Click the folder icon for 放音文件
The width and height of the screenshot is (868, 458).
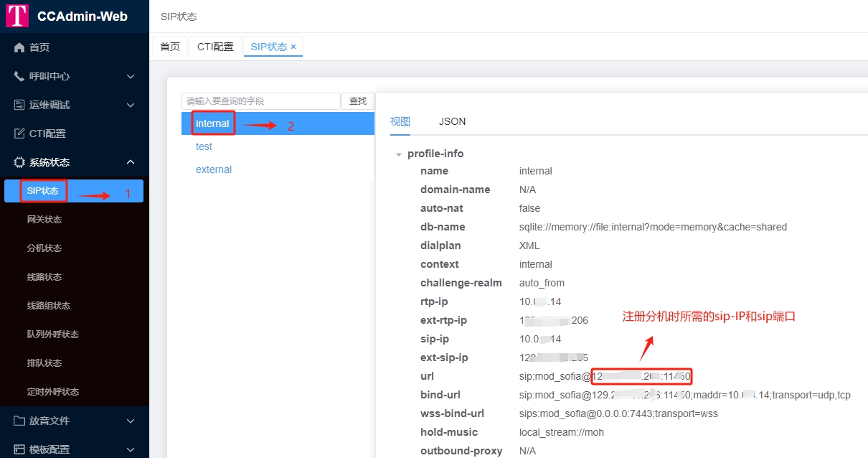click(x=19, y=421)
